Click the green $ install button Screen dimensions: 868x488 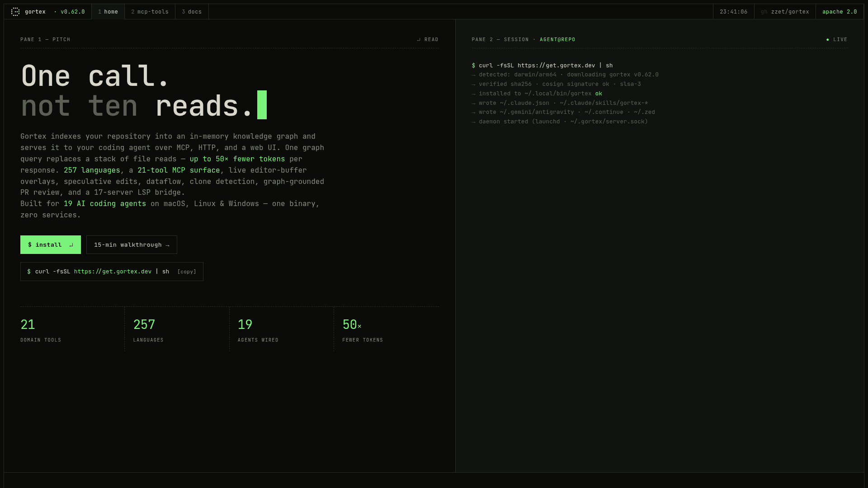coord(51,244)
